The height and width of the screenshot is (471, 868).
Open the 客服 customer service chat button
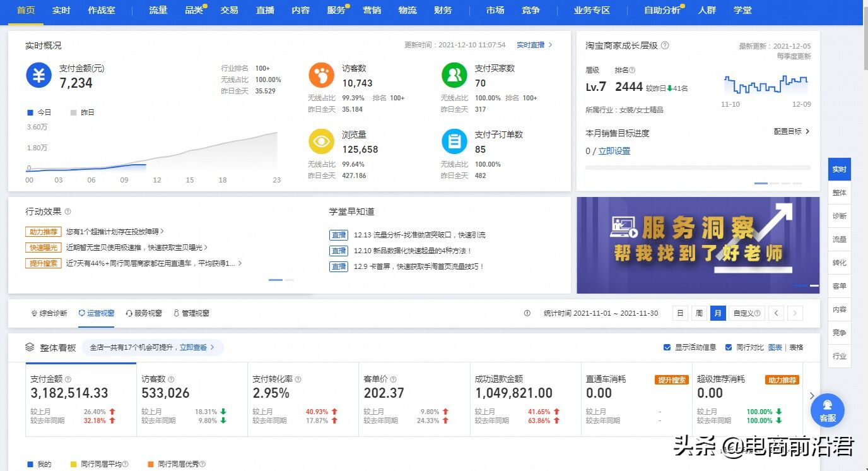827,410
